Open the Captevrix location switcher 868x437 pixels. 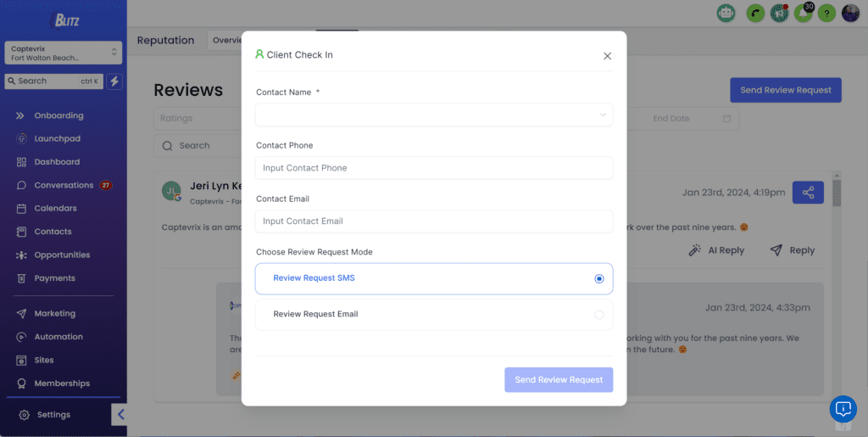click(63, 53)
